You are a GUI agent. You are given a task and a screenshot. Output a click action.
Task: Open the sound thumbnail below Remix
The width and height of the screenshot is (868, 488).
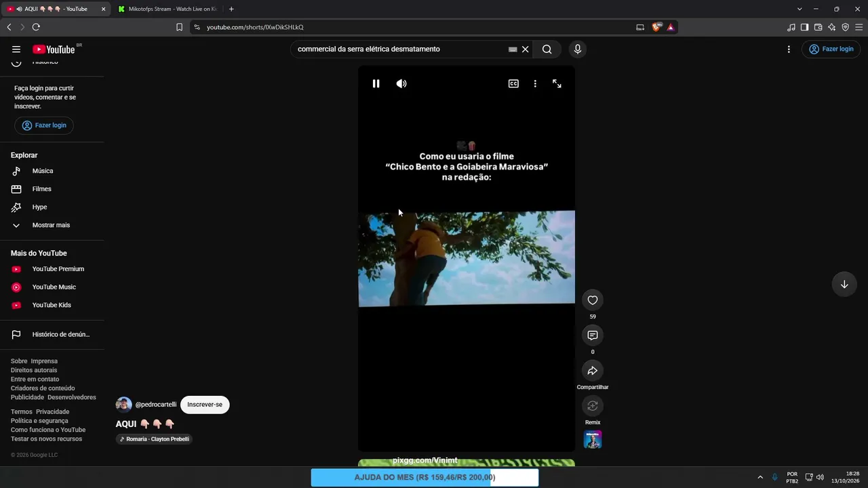point(593,439)
